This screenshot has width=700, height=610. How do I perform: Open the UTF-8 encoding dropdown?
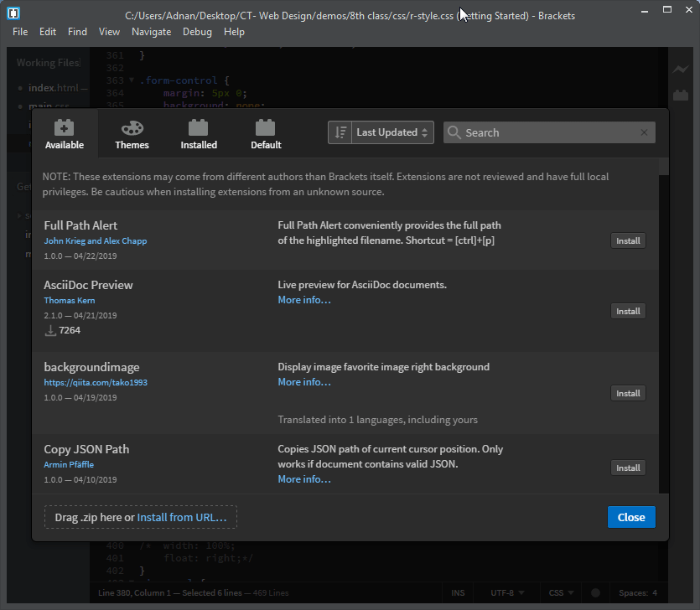tap(507, 592)
